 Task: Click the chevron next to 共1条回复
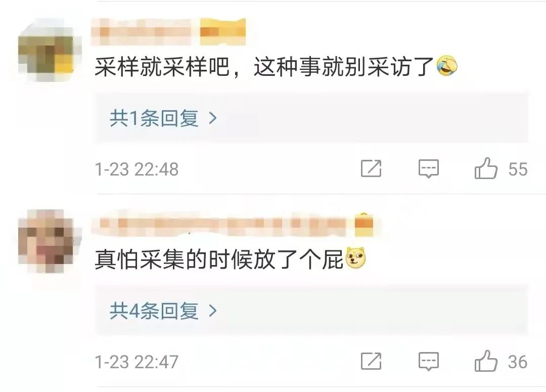pyautogui.click(x=213, y=118)
